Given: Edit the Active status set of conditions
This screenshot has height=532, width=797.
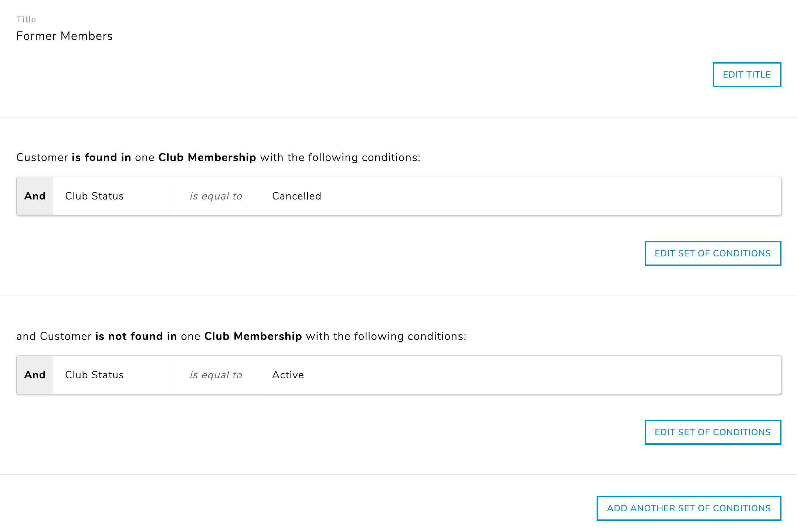Looking at the screenshot, I should (x=712, y=432).
